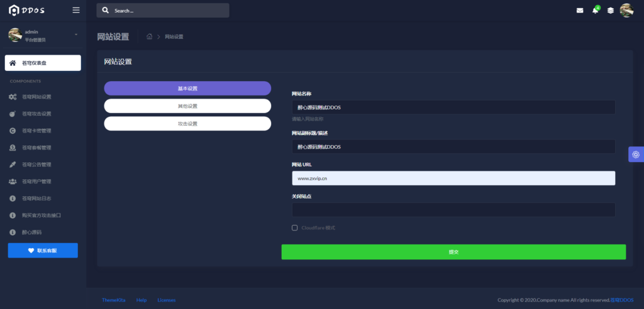
Task: Expand the admin profile dropdown arrow
Action: coord(76,34)
